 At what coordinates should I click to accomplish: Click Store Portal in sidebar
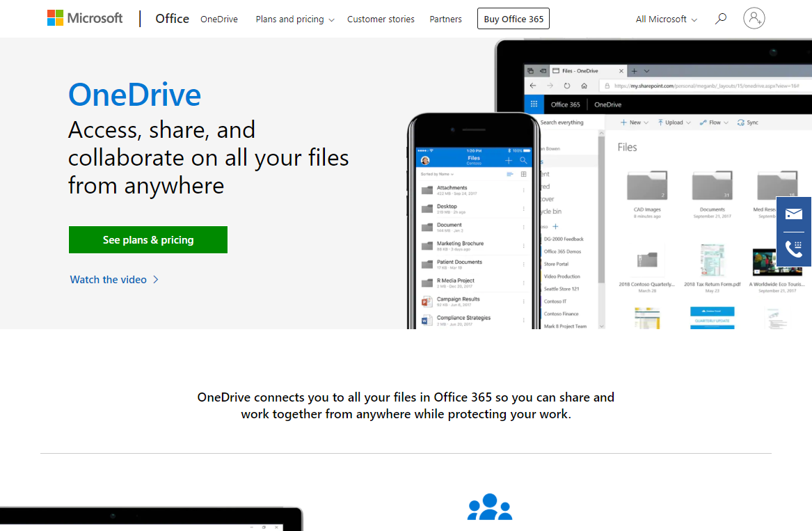coord(556,264)
